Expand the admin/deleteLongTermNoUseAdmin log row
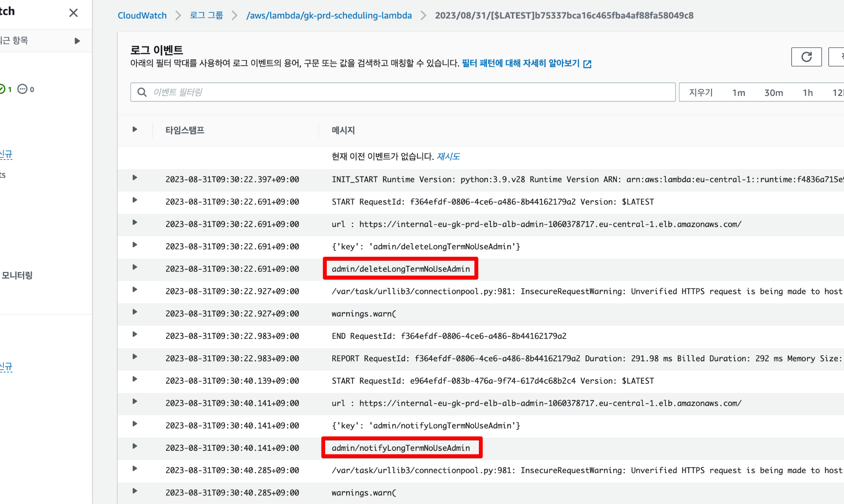844x504 pixels. (135, 267)
